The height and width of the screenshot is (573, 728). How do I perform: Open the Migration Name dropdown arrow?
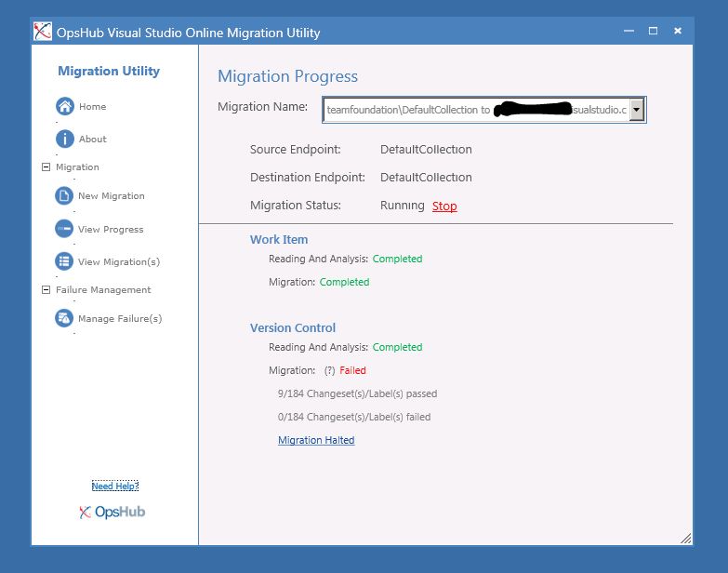pos(637,110)
